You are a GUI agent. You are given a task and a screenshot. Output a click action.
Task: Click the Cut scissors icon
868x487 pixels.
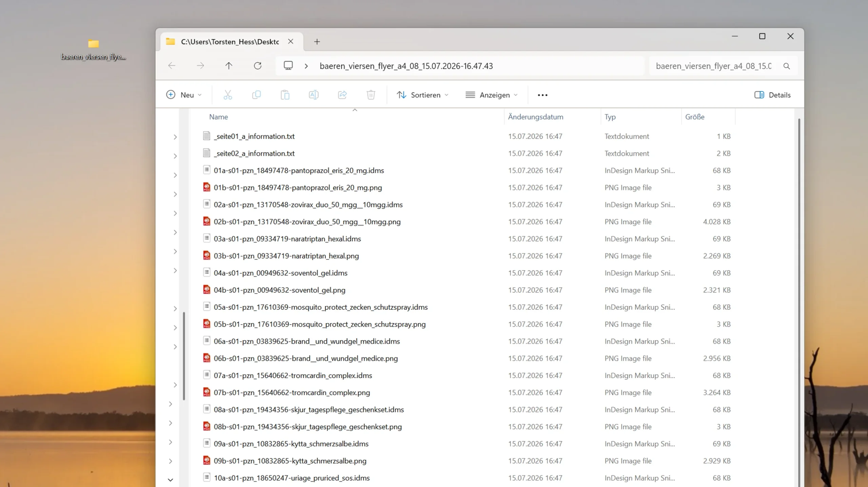pyautogui.click(x=228, y=95)
